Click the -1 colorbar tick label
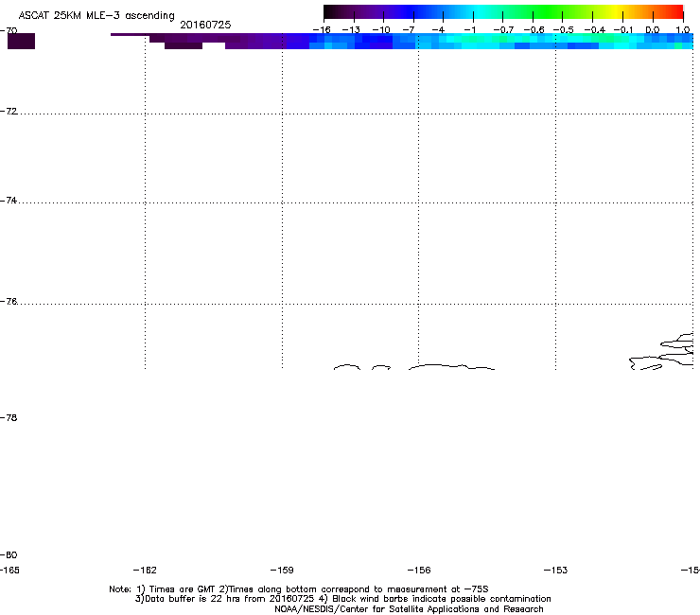700x615 pixels. tap(469, 30)
